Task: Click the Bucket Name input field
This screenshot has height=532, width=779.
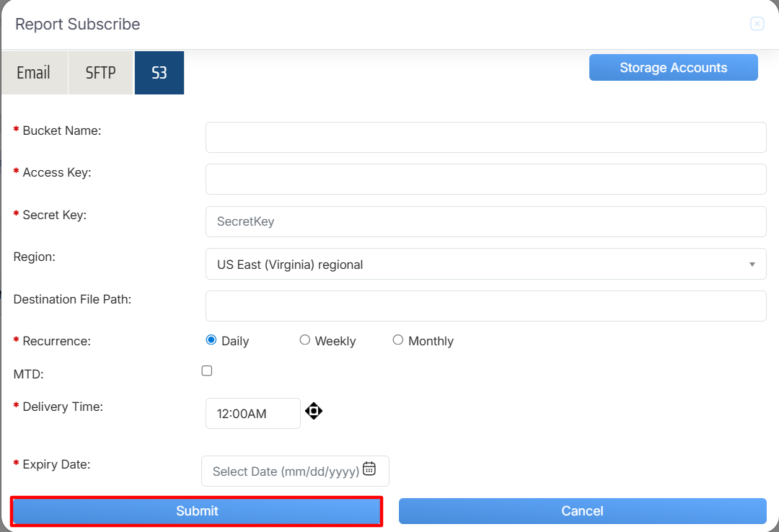Action: tap(485, 137)
